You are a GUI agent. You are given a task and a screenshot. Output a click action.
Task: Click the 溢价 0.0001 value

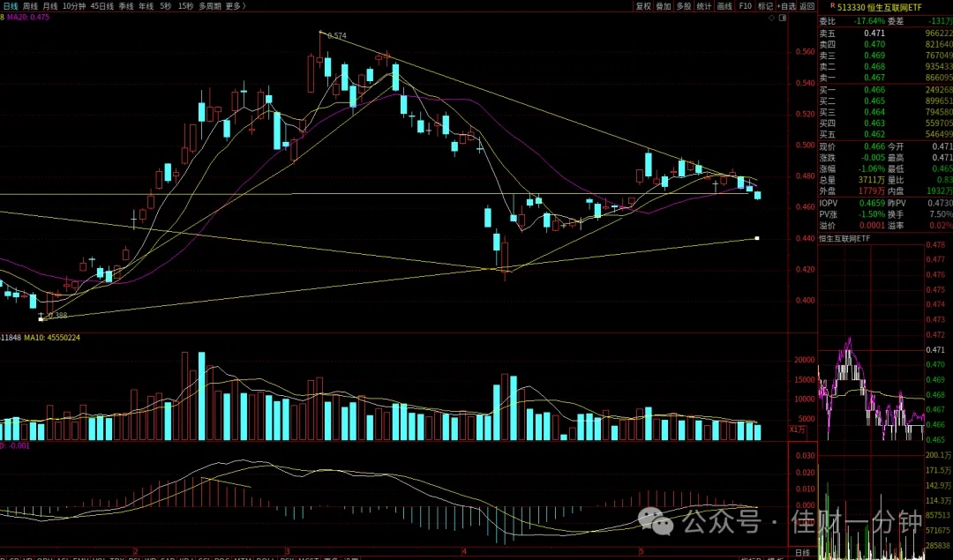(872, 226)
